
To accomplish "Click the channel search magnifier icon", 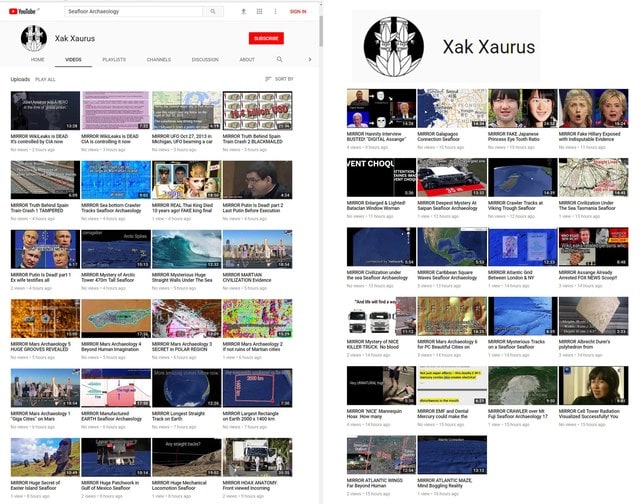I will point(280,59).
